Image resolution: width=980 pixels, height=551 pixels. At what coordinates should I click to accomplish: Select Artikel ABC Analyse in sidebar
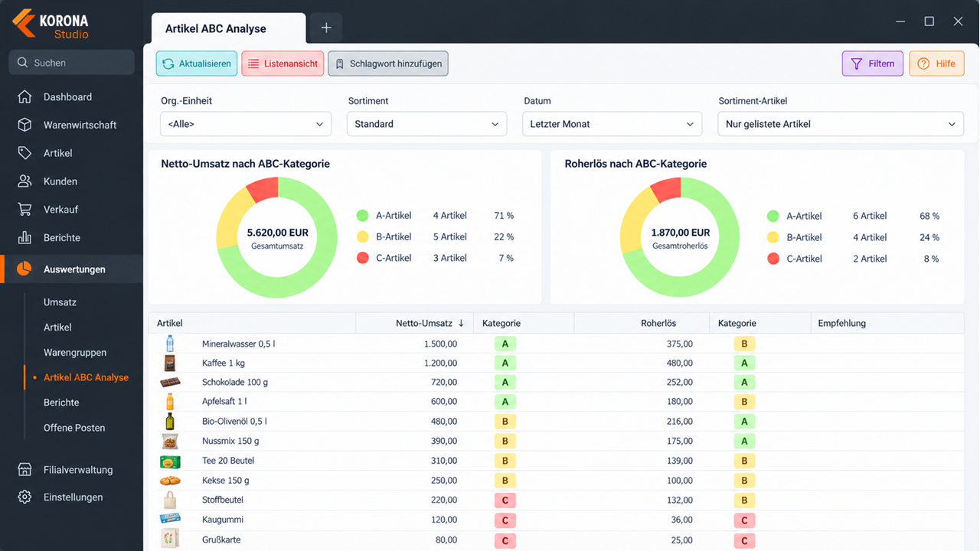click(86, 377)
